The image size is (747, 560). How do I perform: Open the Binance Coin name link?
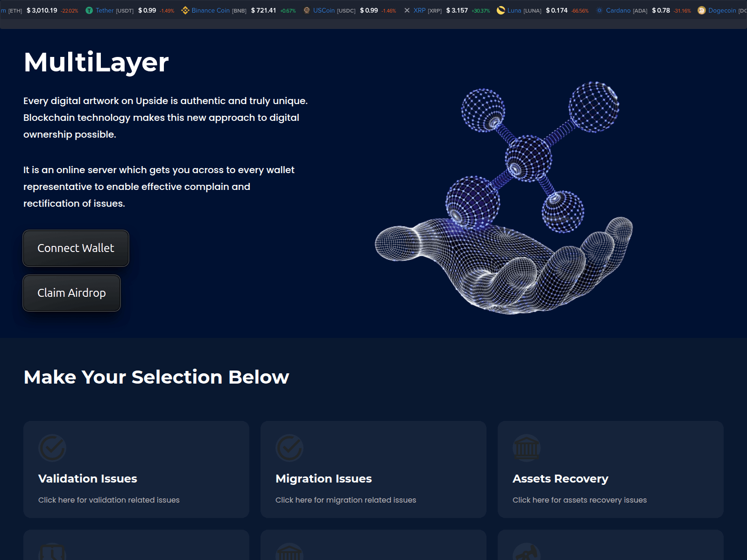[211, 10]
